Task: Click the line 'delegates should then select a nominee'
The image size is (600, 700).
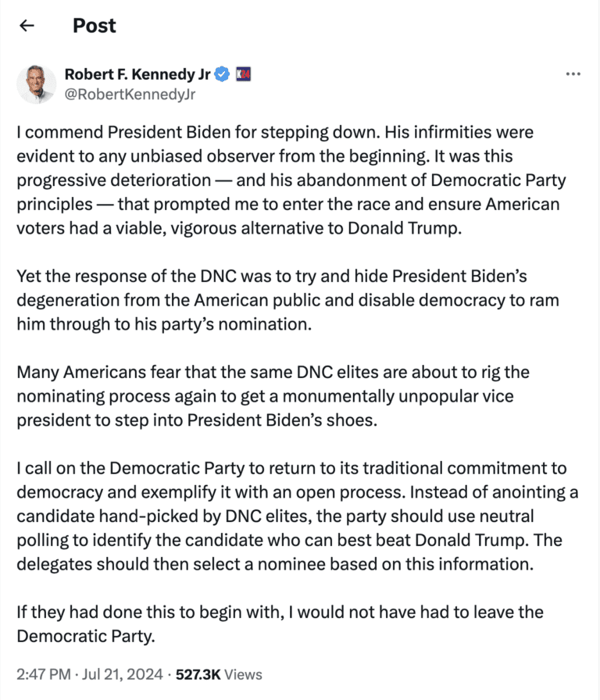Action: click(273, 562)
